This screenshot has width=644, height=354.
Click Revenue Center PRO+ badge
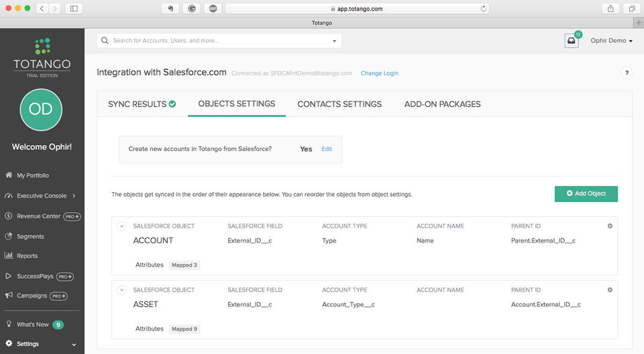click(x=72, y=216)
